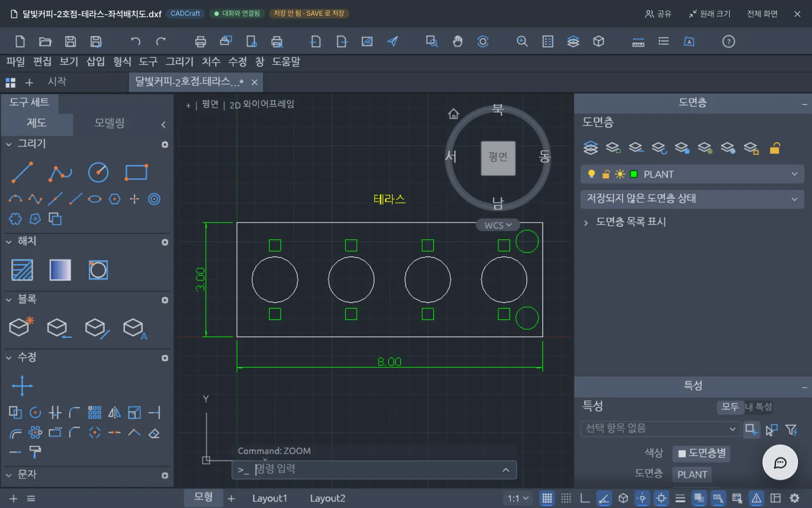The width and height of the screenshot is (812, 508).
Task: Toggle ortho mode in status bar
Action: (585, 498)
